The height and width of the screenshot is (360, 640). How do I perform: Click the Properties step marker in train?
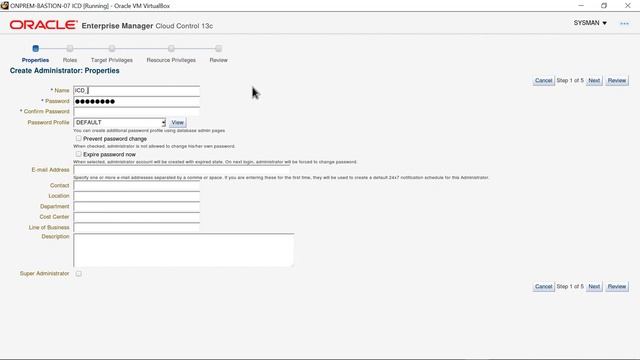click(x=36, y=49)
